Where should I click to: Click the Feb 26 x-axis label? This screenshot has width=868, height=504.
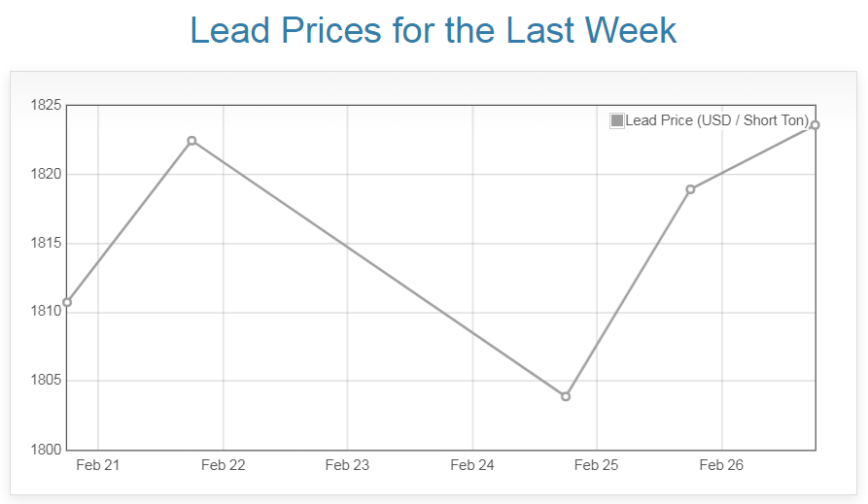[x=721, y=465]
